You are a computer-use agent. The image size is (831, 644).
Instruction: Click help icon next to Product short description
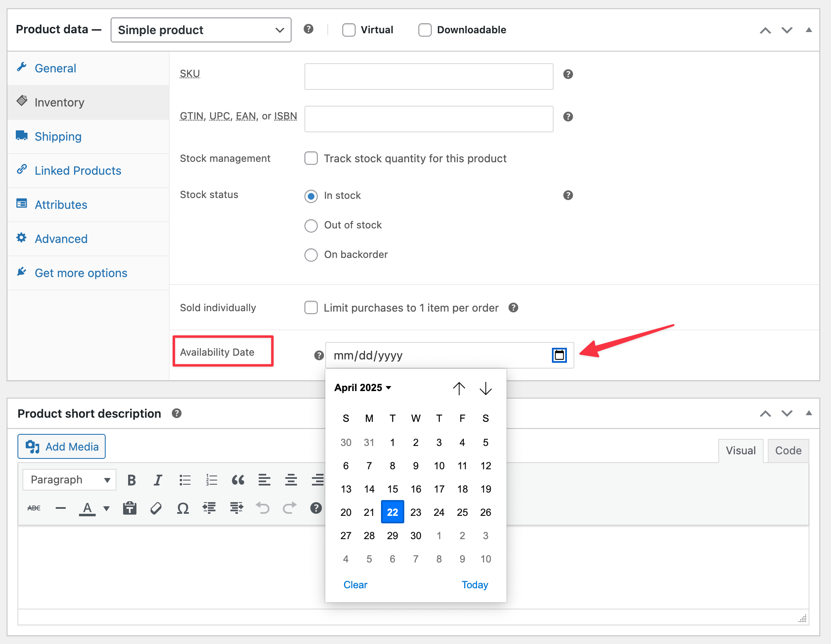point(177,413)
